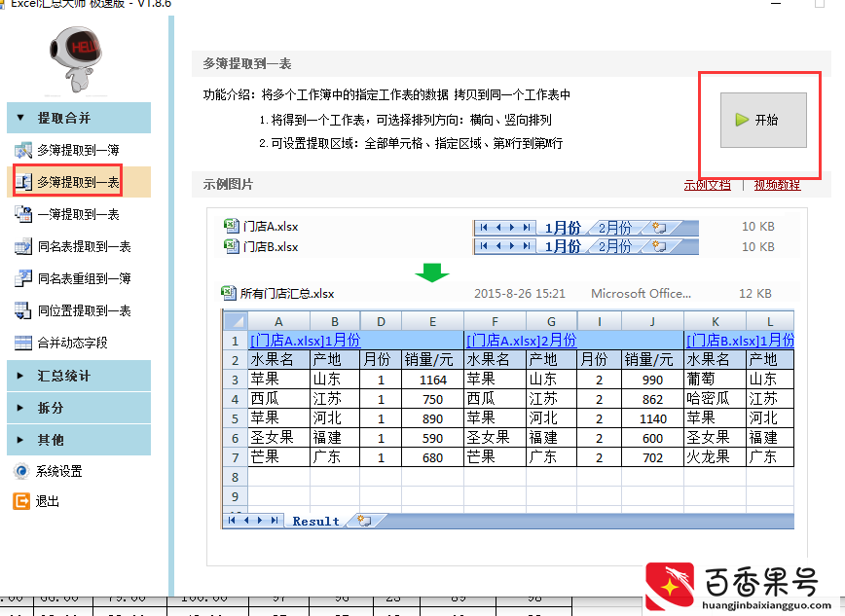This screenshot has height=616, width=845.
Task: Click 门店B.xlsx file name
Action: [x=271, y=247]
